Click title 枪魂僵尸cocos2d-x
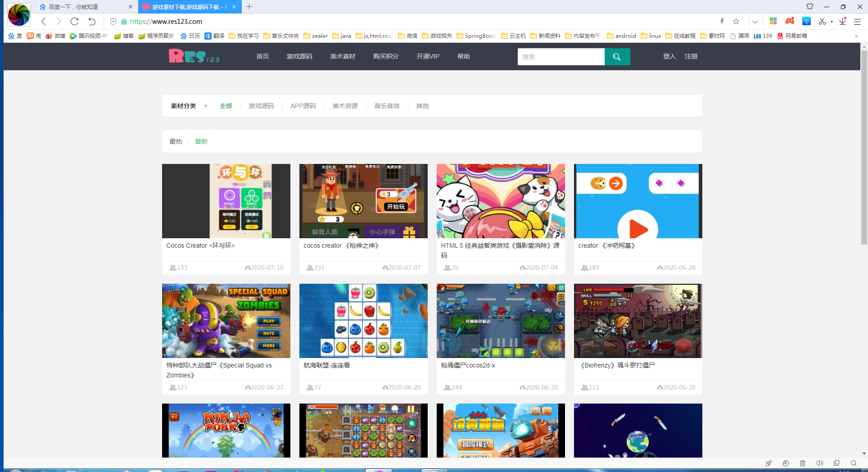This screenshot has width=868, height=472. pos(468,365)
